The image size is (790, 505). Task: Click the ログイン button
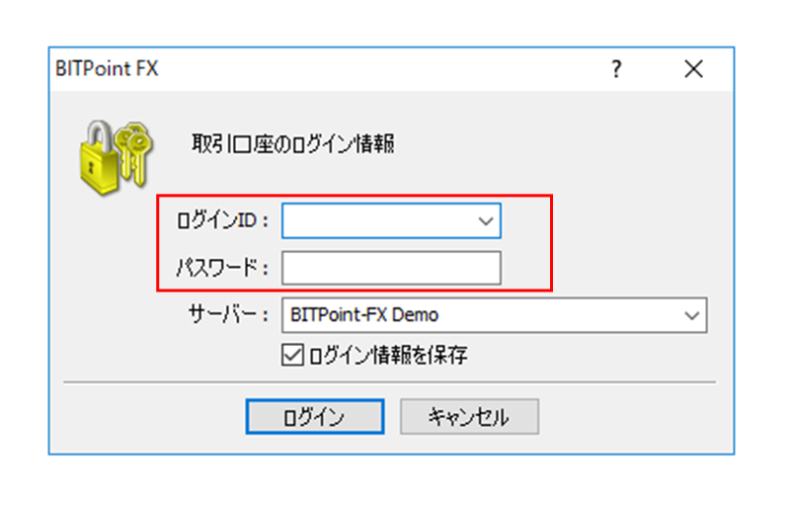(x=315, y=416)
